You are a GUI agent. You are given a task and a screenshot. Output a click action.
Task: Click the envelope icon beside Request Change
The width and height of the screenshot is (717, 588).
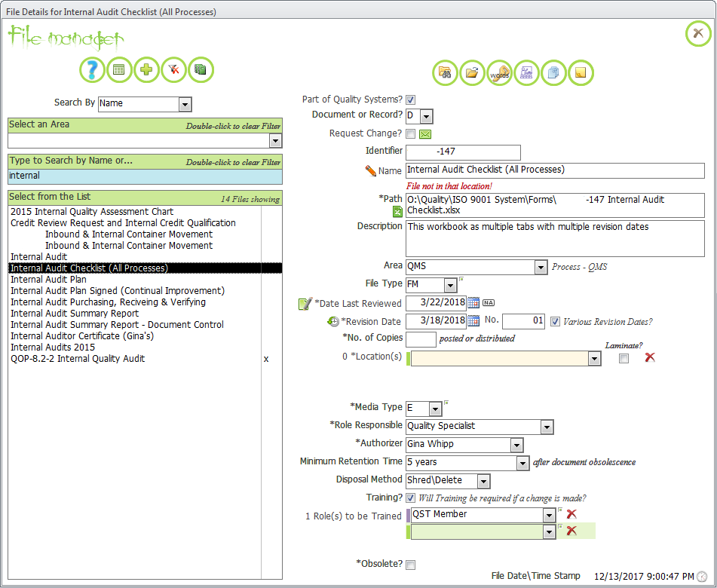pos(425,134)
